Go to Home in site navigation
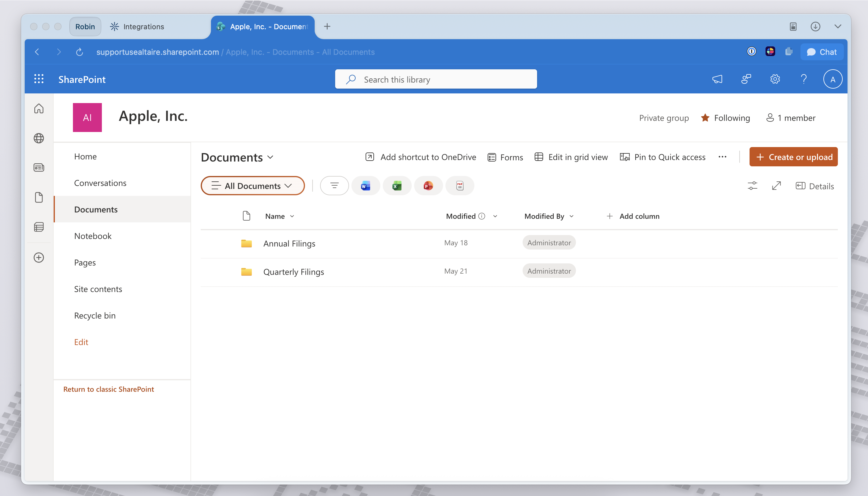868x496 pixels. tap(85, 156)
